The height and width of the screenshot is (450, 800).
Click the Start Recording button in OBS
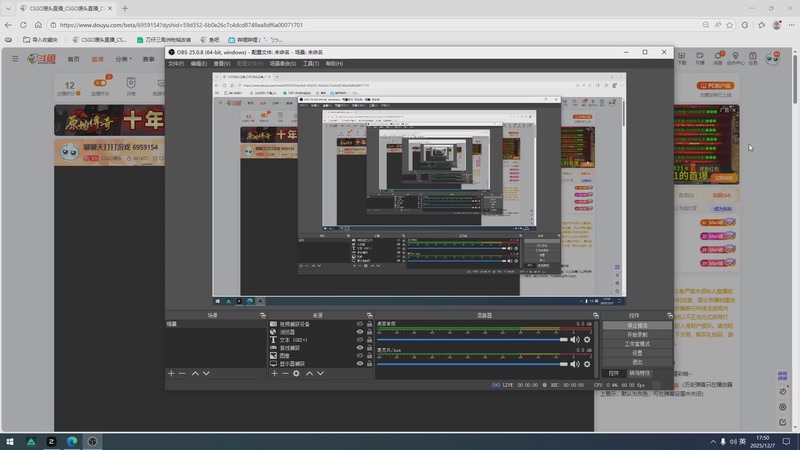tap(637, 335)
